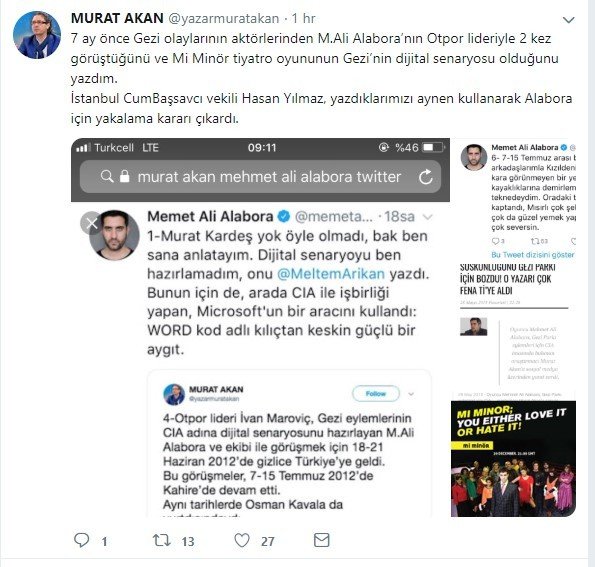
Task: Open the @yazarmuratakan handle link
Action: [224, 19]
